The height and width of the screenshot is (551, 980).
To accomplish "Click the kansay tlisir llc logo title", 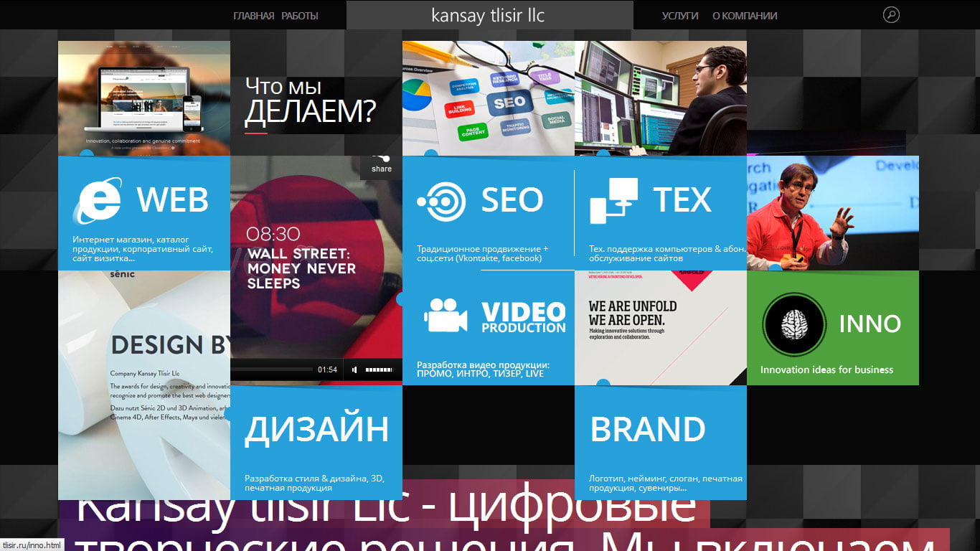I will pyautogui.click(x=488, y=15).
